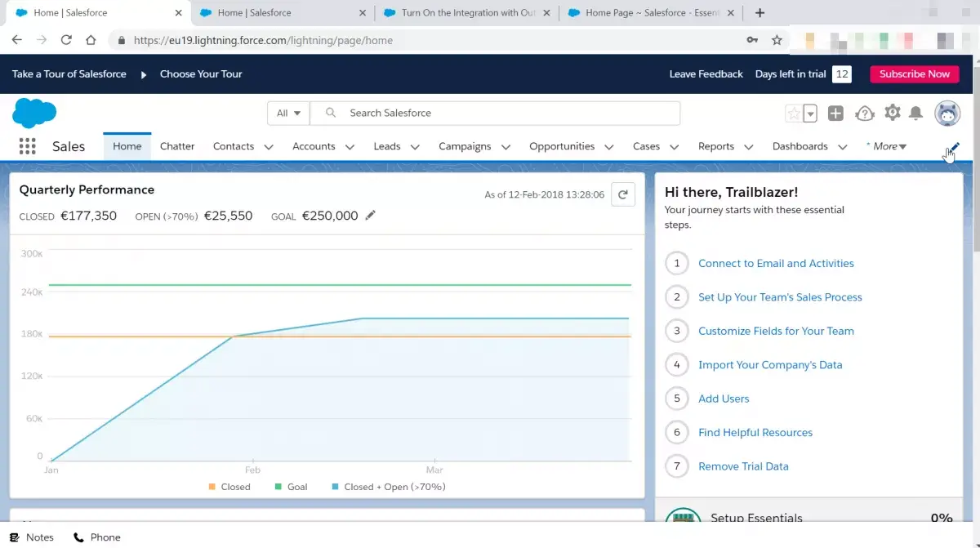Open Connect to Email and Activities
Screen dimensions: 980x548
tap(776, 263)
